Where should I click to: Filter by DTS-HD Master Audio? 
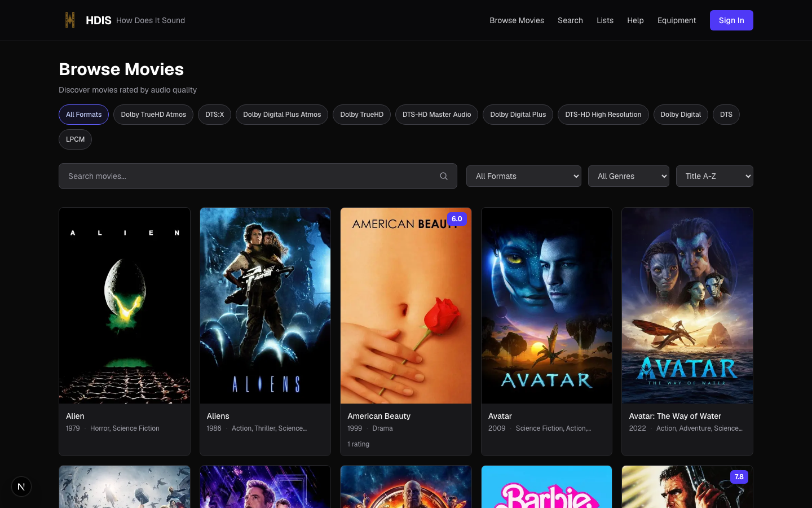(x=436, y=115)
